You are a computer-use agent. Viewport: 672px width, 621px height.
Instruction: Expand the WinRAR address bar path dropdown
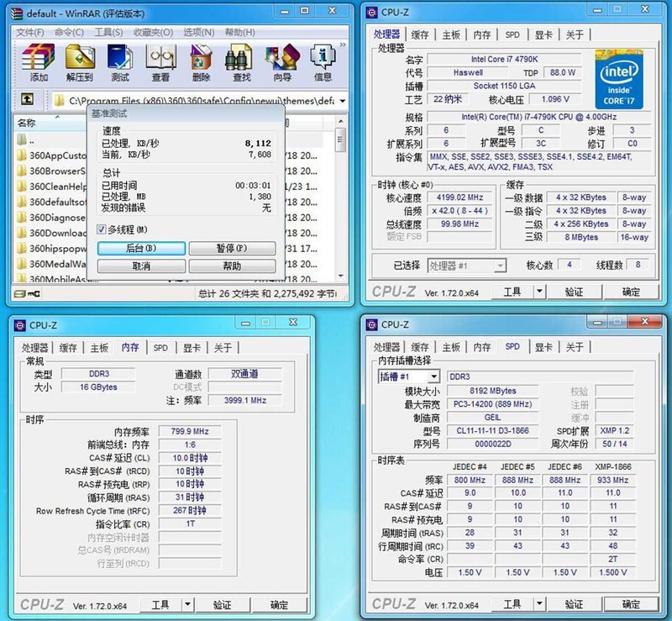[339, 101]
